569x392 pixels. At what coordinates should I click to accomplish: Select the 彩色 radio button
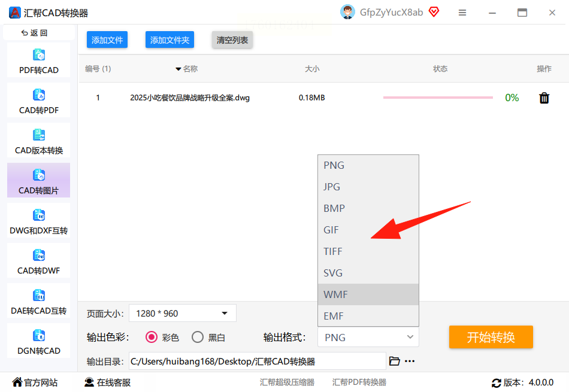(x=152, y=338)
